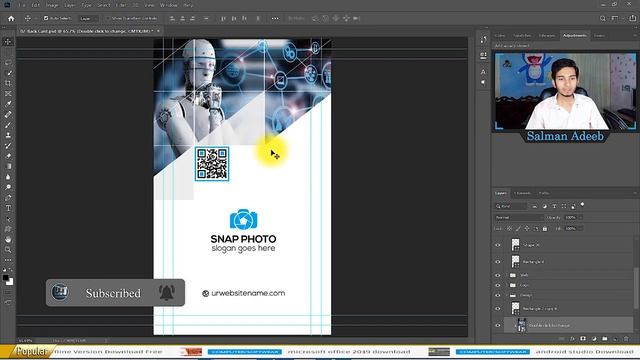Click the Layers panel vertical scrollbar

(x=636, y=288)
